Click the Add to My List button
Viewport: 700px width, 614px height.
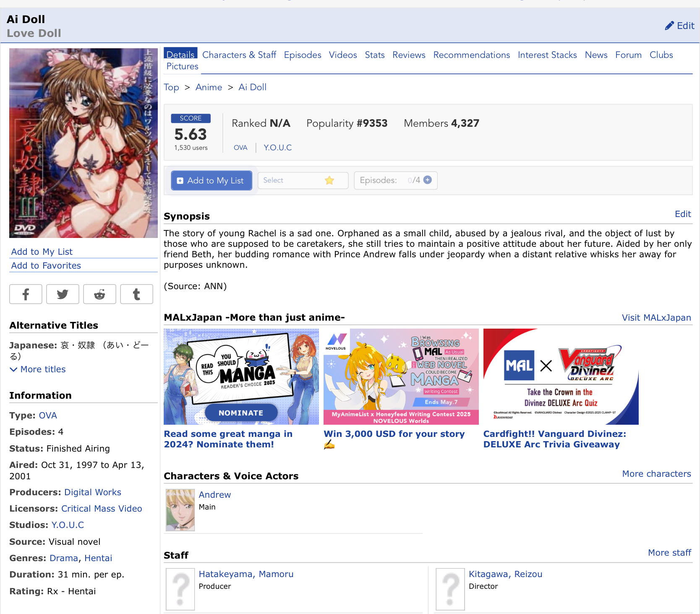[212, 180]
